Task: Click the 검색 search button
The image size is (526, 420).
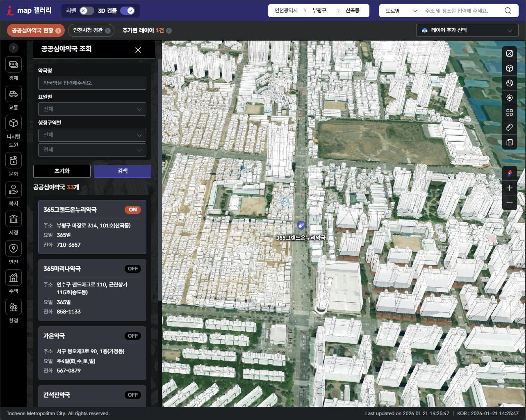Action: (123, 171)
